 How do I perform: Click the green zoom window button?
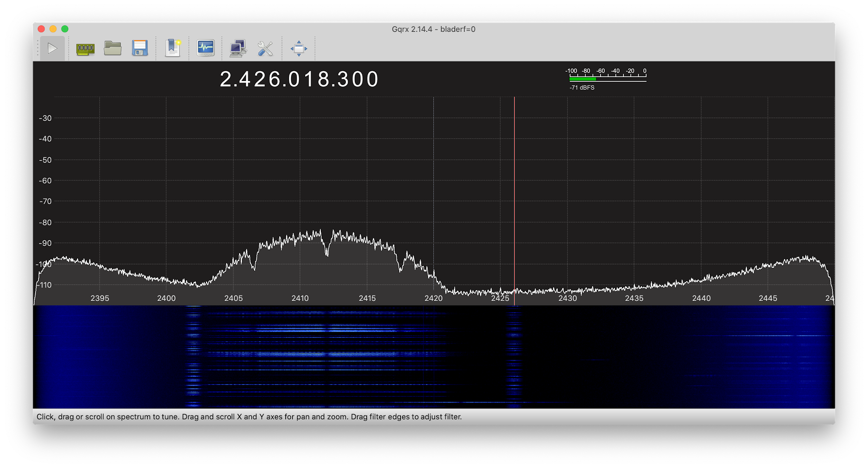(x=65, y=29)
